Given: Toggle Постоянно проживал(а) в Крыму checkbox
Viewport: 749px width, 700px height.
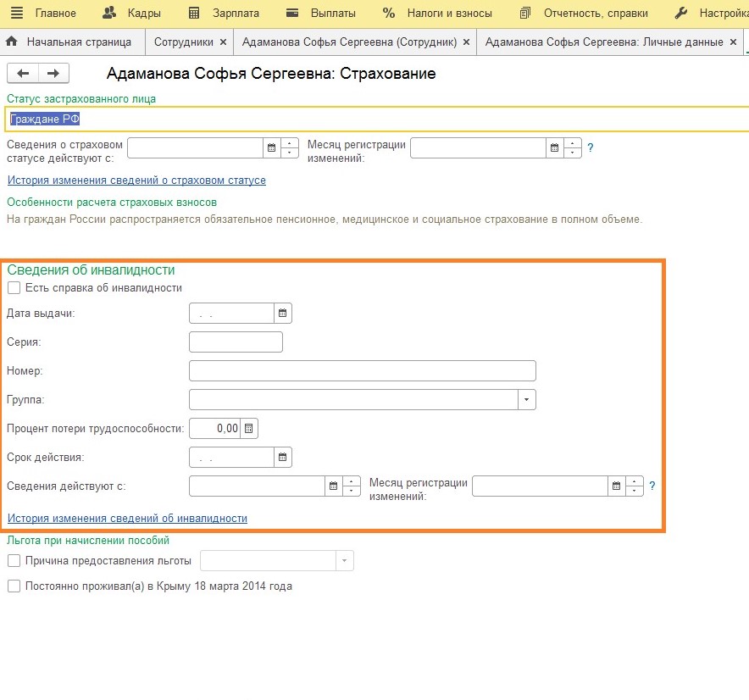Looking at the screenshot, I should pyautogui.click(x=14, y=586).
